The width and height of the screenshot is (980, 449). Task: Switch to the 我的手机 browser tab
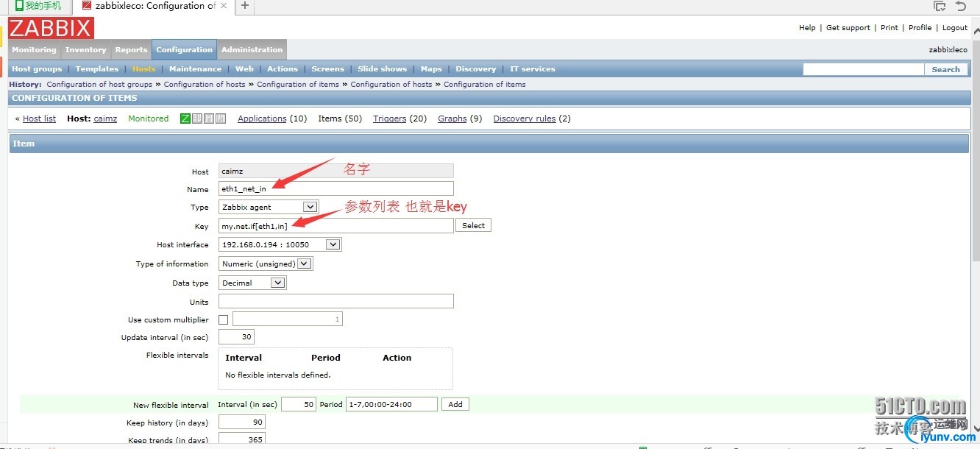pos(38,6)
